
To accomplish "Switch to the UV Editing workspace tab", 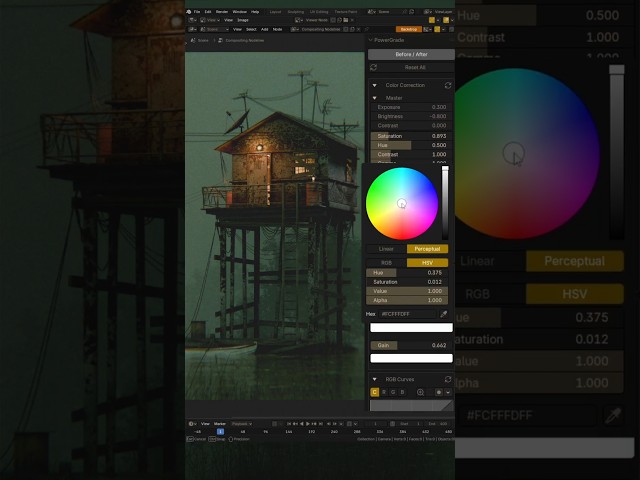I will 319,12.
